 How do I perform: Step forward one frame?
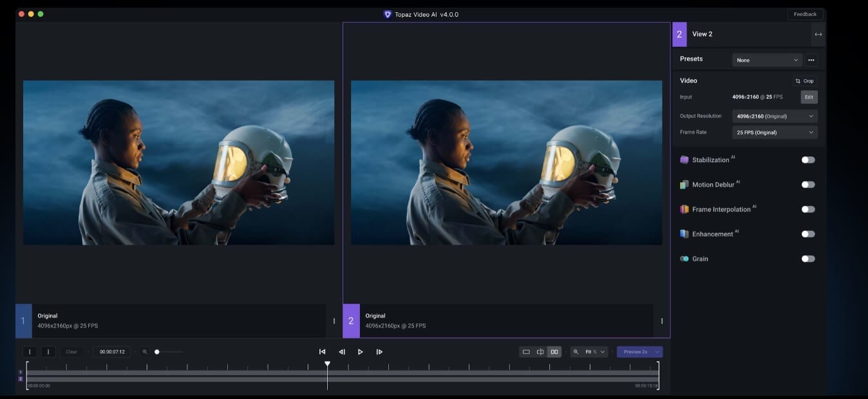[x=379, y=352]
